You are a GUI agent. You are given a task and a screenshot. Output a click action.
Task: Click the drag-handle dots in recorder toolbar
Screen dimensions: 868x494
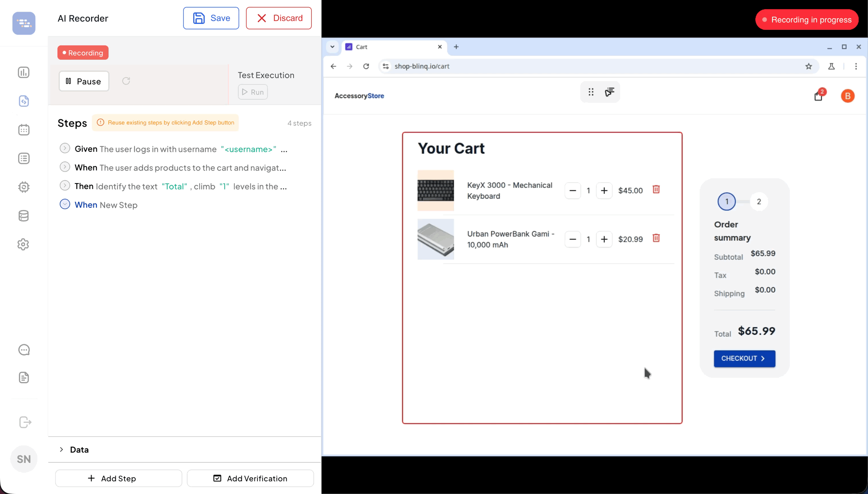tap(591, 92)
